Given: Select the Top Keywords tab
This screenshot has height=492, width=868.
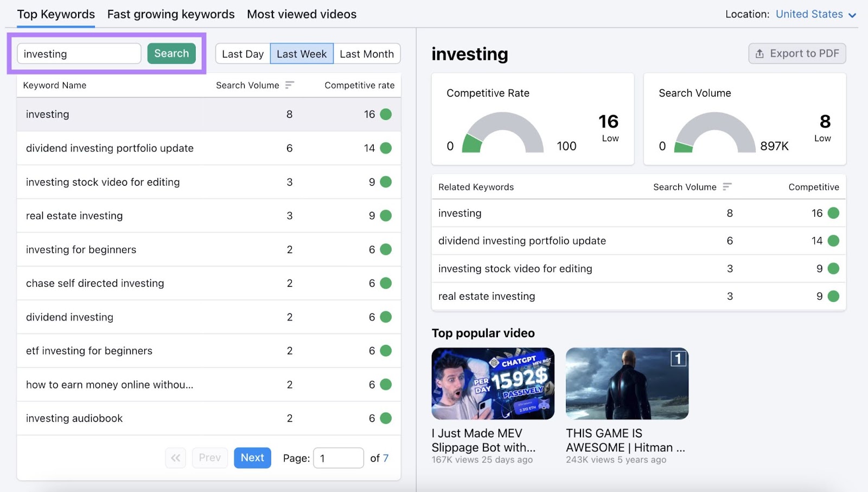Looking at the screenshot, I should click(x=55, y=14).
